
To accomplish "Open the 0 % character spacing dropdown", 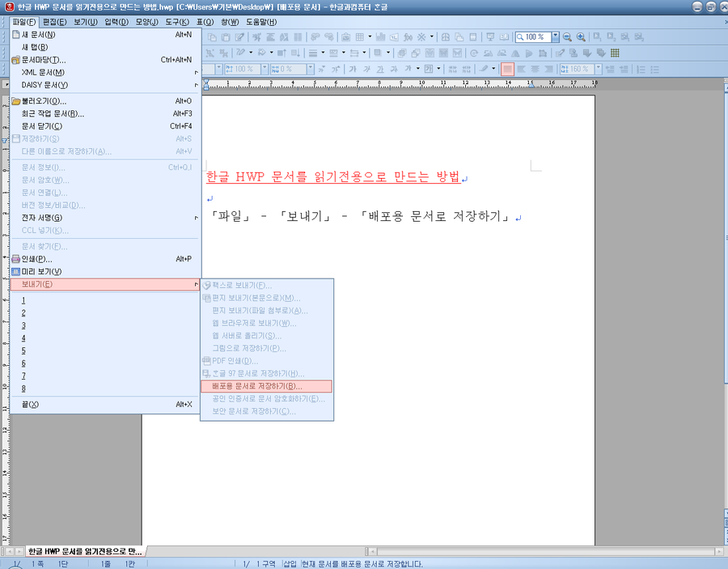I will [310, 70].
